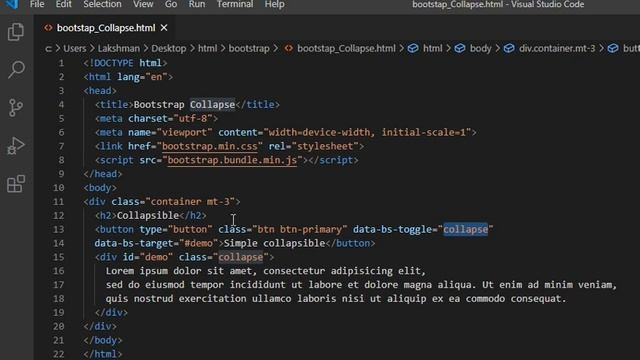Image resolution: width=640 pixels, height=360 pixels.
Task: Click the closing </head> tag
Action: coord(103,174)
